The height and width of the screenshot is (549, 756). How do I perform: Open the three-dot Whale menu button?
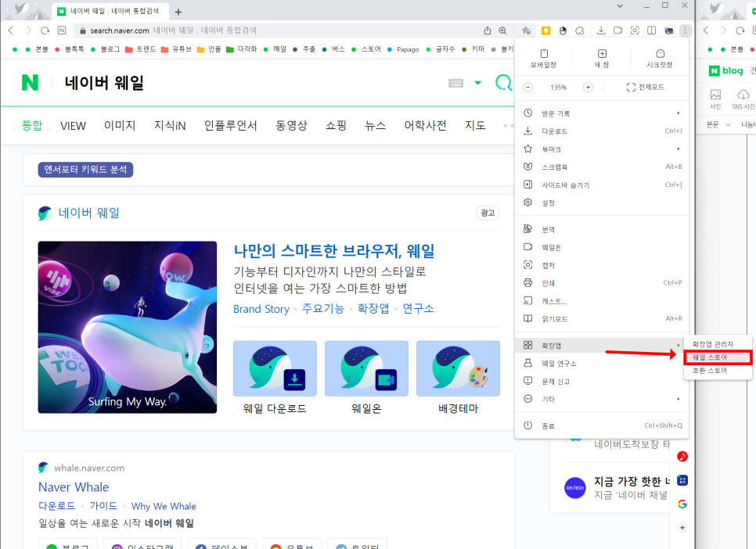pyautogui.click(x=685, y=30)
